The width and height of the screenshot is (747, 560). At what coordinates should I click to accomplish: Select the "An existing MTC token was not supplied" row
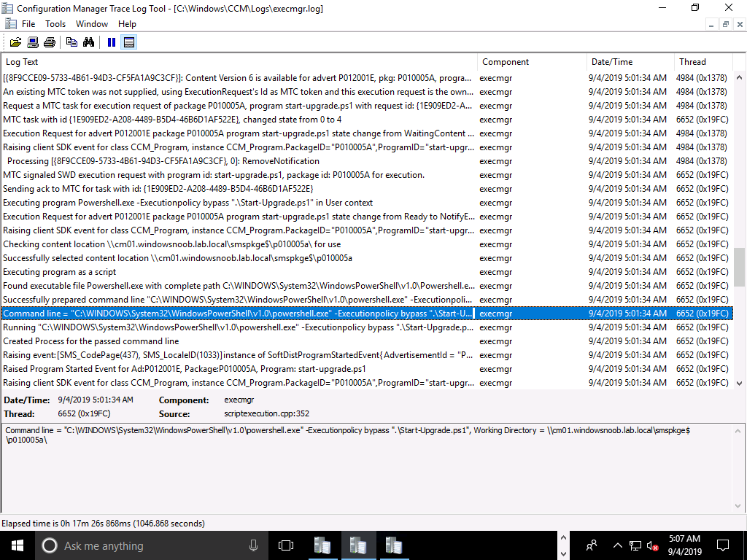tap(367, 92)
